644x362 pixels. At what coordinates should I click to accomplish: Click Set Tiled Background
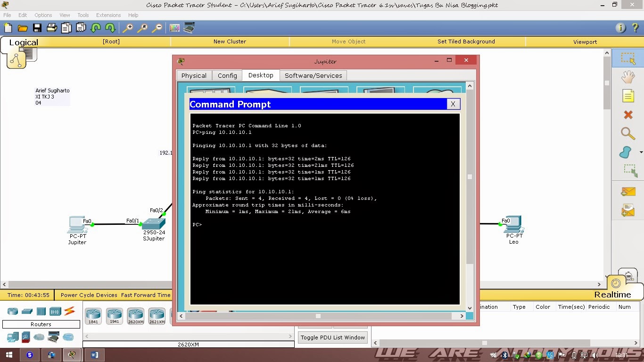point(466,41)
